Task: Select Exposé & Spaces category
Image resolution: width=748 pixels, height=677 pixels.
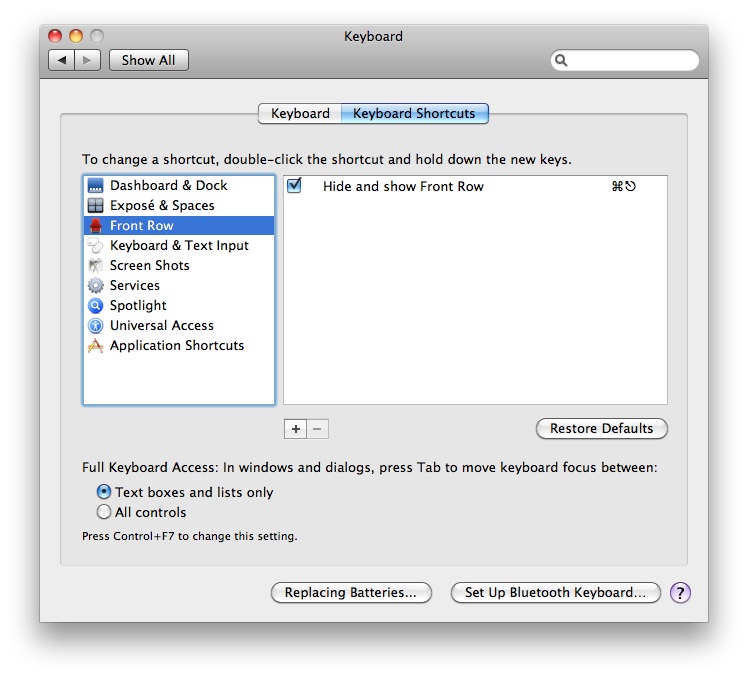Action: pos(179,206)
